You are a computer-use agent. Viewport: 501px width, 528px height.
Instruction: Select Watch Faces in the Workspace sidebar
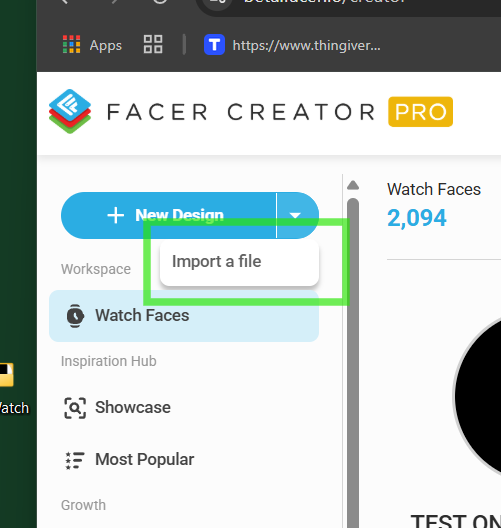pos(184,316)
